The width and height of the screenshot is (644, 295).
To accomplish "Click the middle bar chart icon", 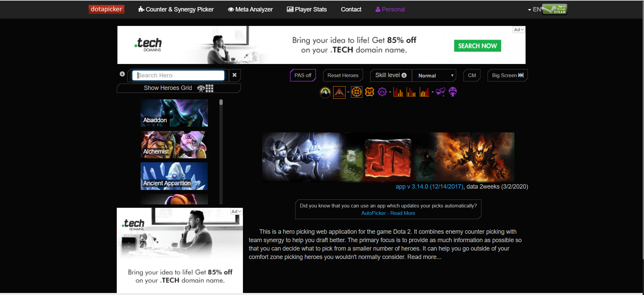I will click(x=411, y=92).
